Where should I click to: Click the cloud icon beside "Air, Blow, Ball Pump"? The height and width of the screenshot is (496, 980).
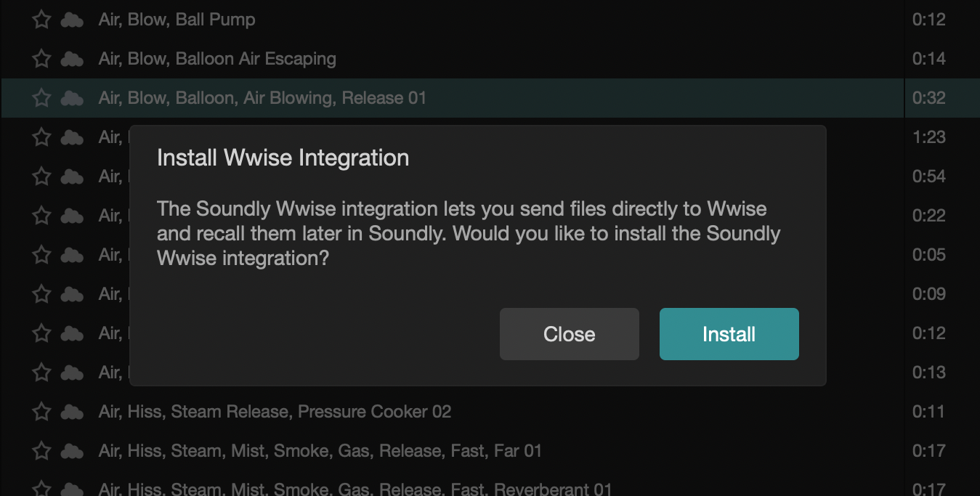point(72,20)
